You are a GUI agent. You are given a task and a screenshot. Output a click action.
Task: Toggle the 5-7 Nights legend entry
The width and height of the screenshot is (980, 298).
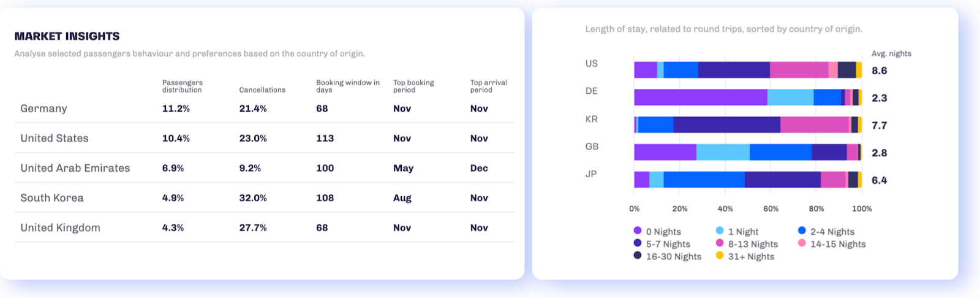(668, 244)
